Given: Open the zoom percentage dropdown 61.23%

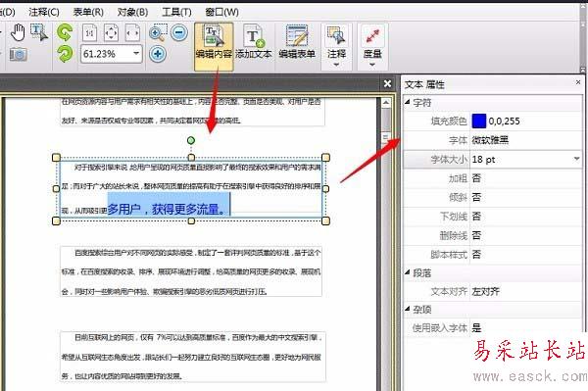Looking at the screenshot, I should [x=136, y=54].
